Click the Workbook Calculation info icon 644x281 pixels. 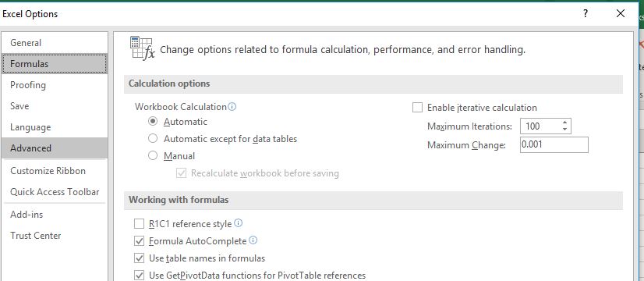[232, 107]
